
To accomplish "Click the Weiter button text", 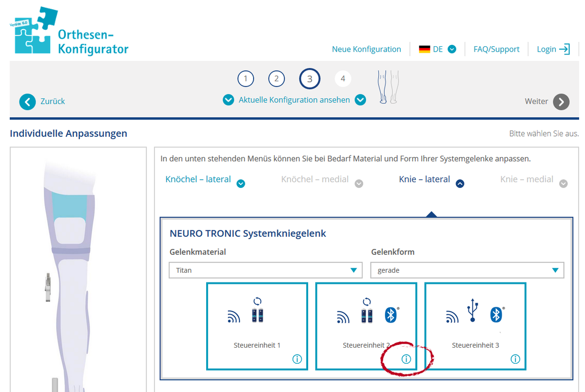I will coord(537,101).
